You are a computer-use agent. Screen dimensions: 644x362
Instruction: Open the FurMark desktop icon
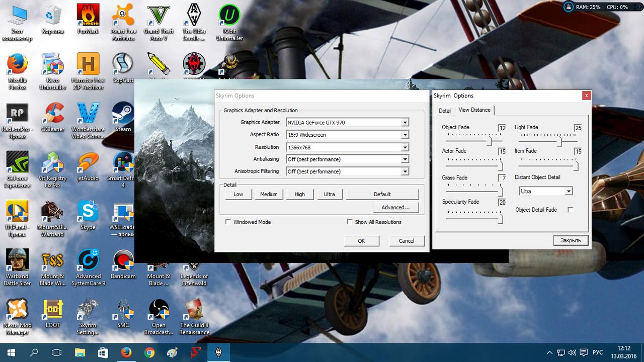coord(88,20)
